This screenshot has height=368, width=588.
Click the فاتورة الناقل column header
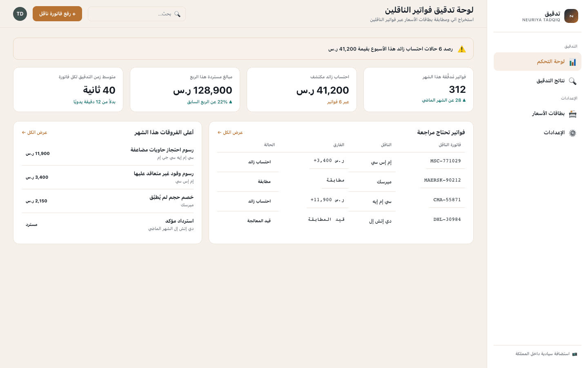tap(450, 145)
